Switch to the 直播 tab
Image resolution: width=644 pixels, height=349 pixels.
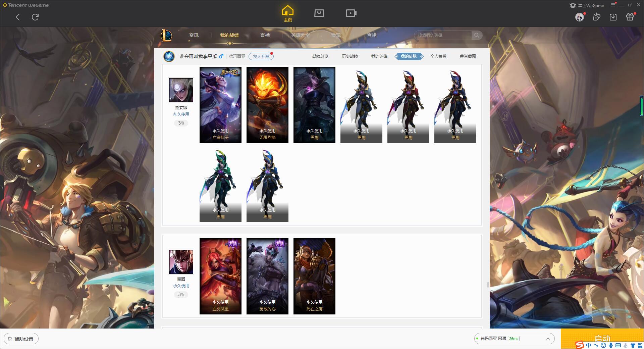(265, 35)
